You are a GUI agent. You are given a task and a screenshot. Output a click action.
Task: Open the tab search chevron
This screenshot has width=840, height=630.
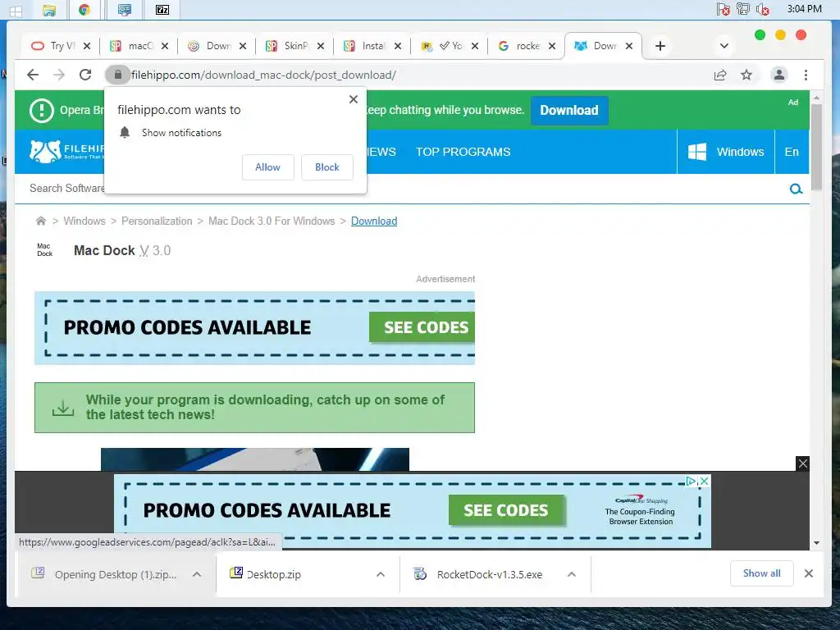(724, 46)
